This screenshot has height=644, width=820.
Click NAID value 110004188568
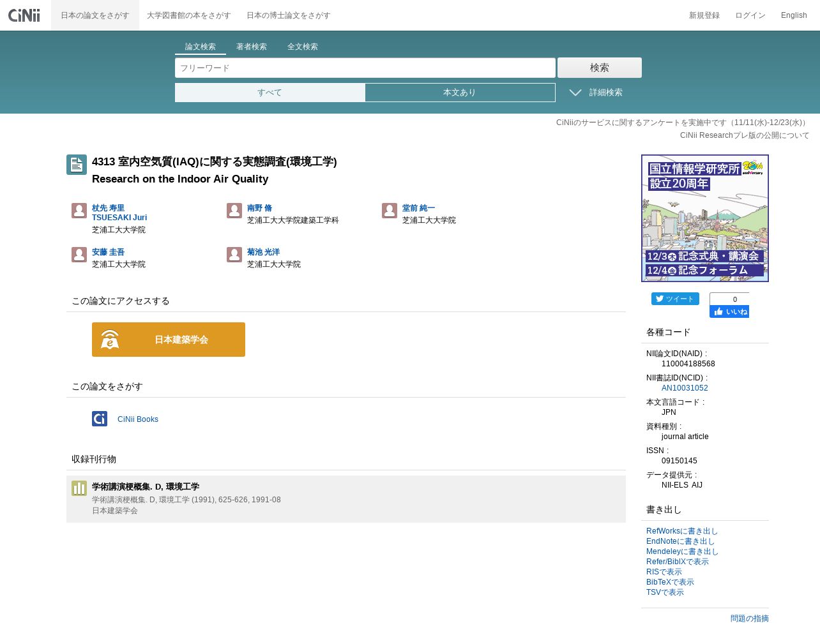pos(688,364)
